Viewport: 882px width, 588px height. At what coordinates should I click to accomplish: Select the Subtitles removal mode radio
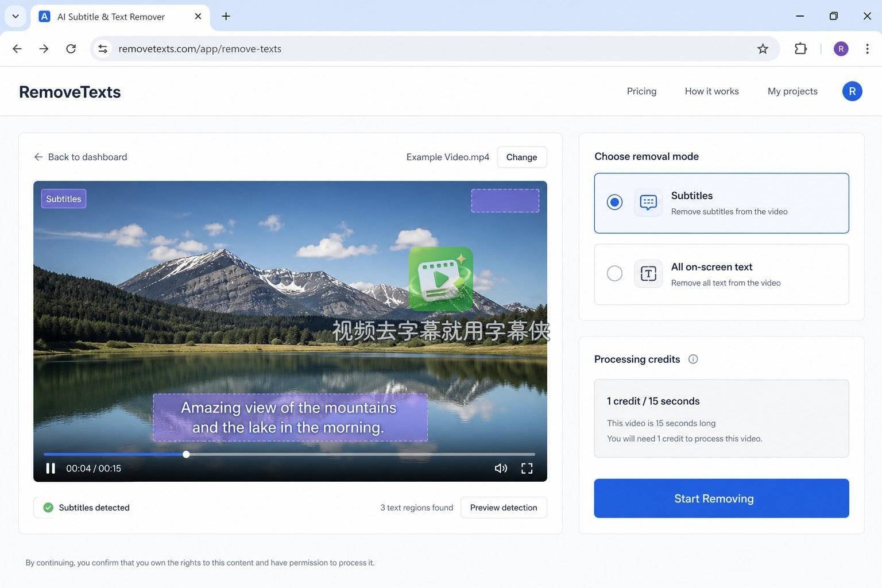(614, 202)
